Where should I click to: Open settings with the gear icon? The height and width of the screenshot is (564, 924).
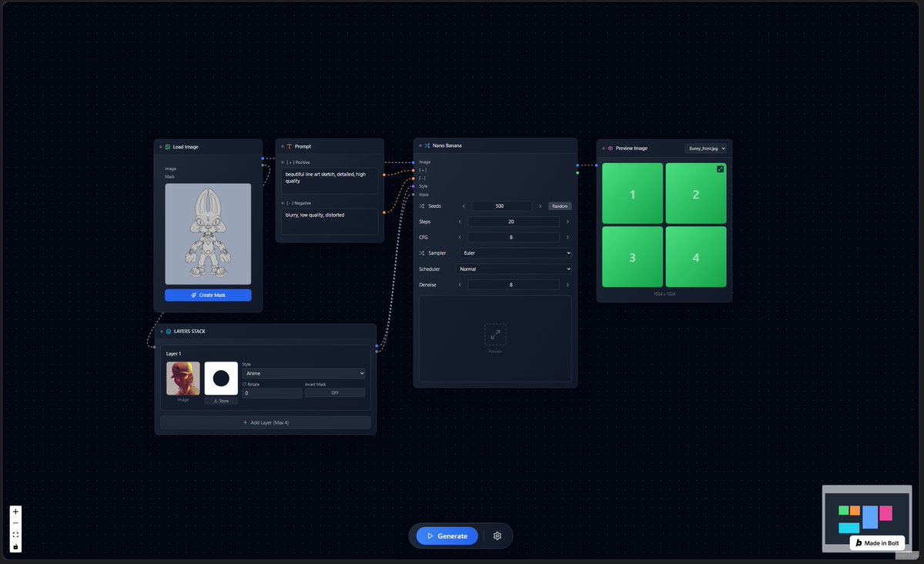(x=497, y=536)
